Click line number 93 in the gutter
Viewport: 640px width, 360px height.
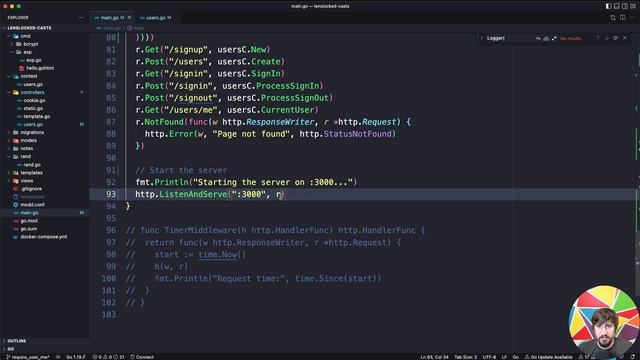[111, 194]
